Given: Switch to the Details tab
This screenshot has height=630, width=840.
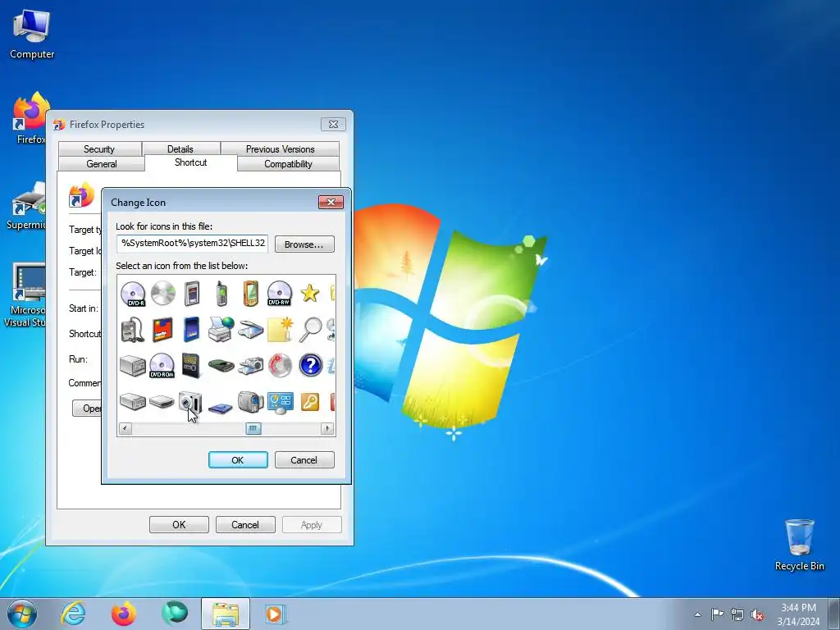Looking at the screenshot, I should 180,149.
